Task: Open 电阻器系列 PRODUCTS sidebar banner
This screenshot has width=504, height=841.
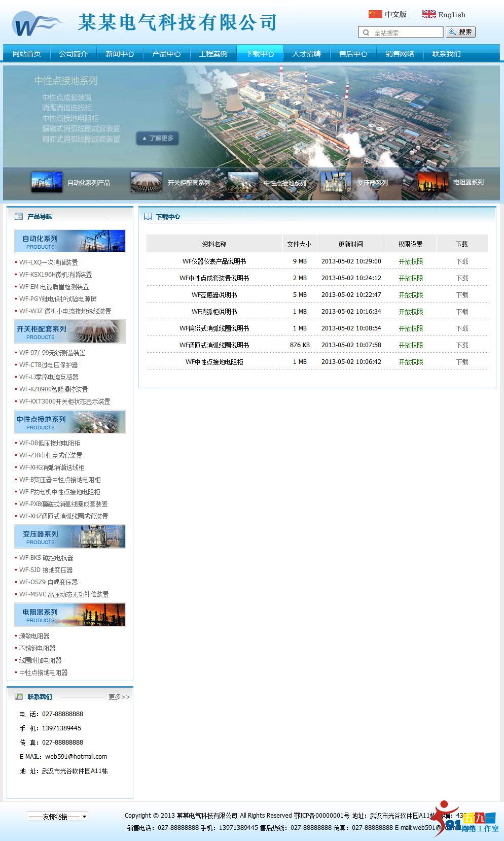Action: pos(70,615)
